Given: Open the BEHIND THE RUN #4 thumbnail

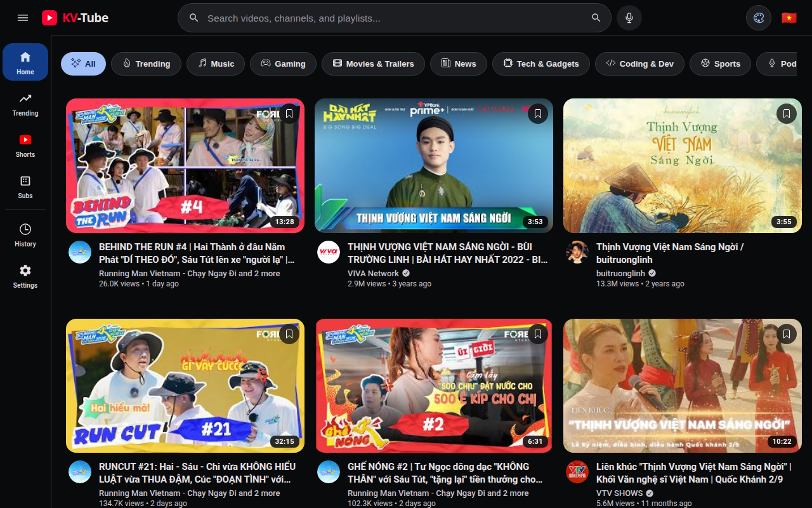Looking at the screenshot, I should click(x=185, y=166).
